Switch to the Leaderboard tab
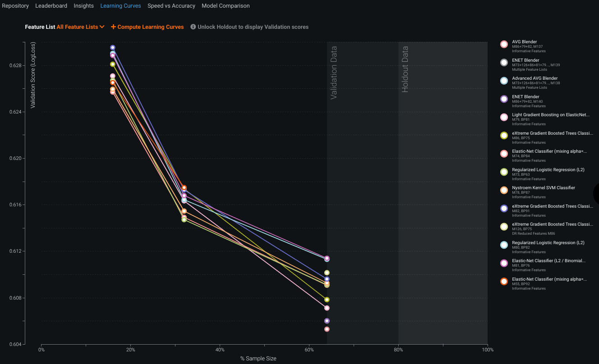Viewport: 599px width, 364px height. point(51,5)
